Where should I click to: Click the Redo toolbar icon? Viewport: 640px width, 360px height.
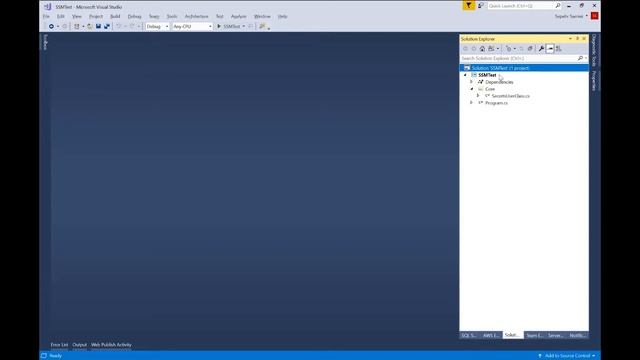[132, 26]
